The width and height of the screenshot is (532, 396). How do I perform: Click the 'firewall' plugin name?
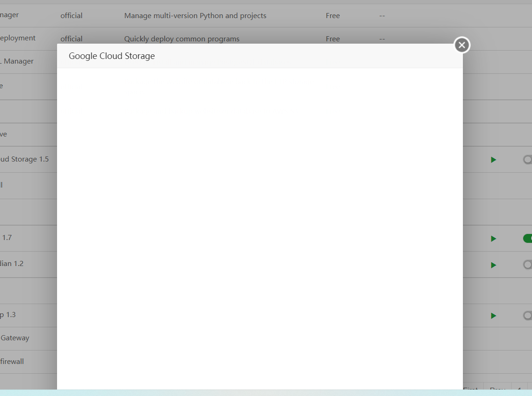12,361
